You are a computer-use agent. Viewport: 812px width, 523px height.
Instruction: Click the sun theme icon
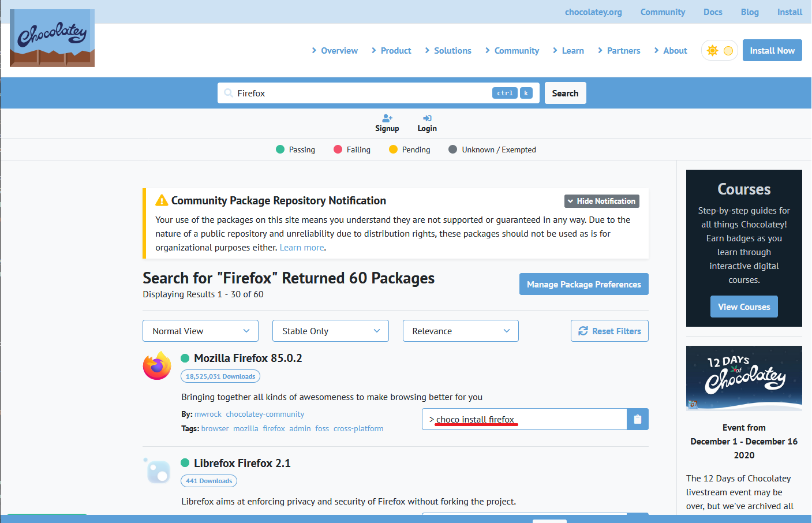pos(713,51)
